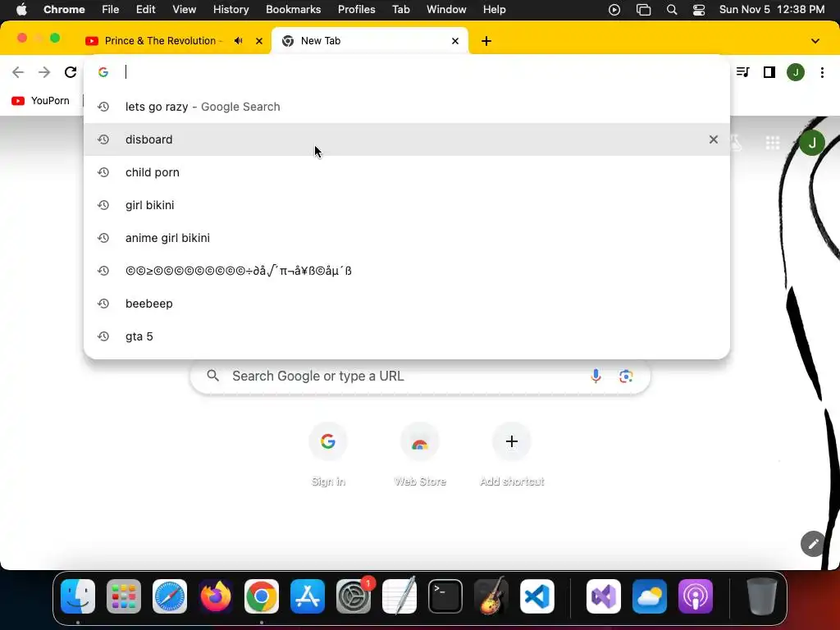The height and width of the screenshot is (630, 840).
Task: Open the History menu
Action: pyautogui.click(x=231, y=9)
